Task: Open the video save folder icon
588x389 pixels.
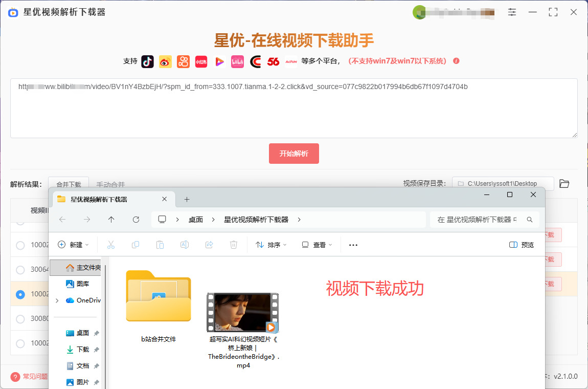Action: pos(564,184)
